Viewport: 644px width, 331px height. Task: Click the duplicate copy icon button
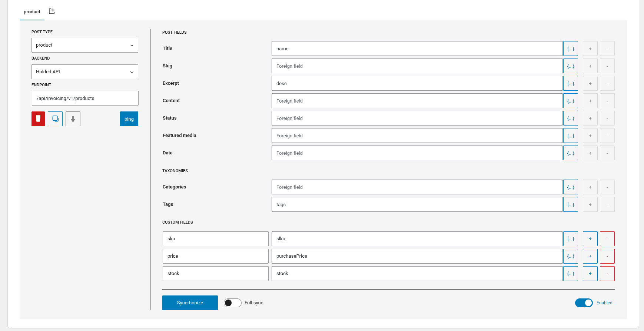tap(55, 119)
